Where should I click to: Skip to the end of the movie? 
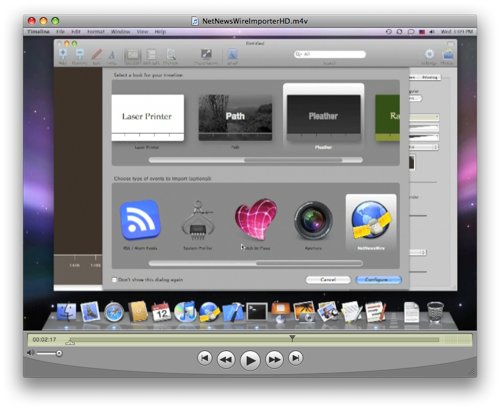point(295,358)
